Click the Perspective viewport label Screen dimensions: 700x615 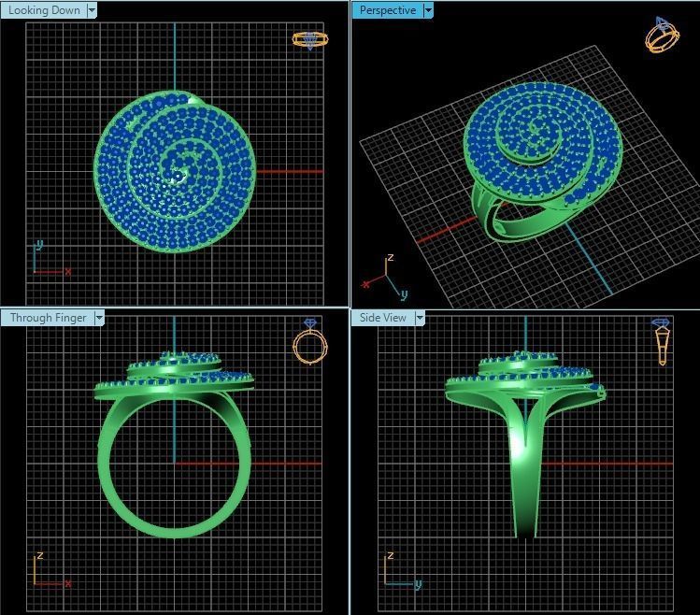click(x=388, y=10)
